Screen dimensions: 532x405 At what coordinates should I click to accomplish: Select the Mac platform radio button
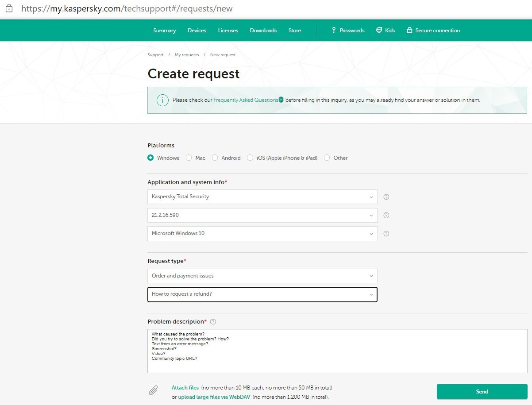[189, 158]
